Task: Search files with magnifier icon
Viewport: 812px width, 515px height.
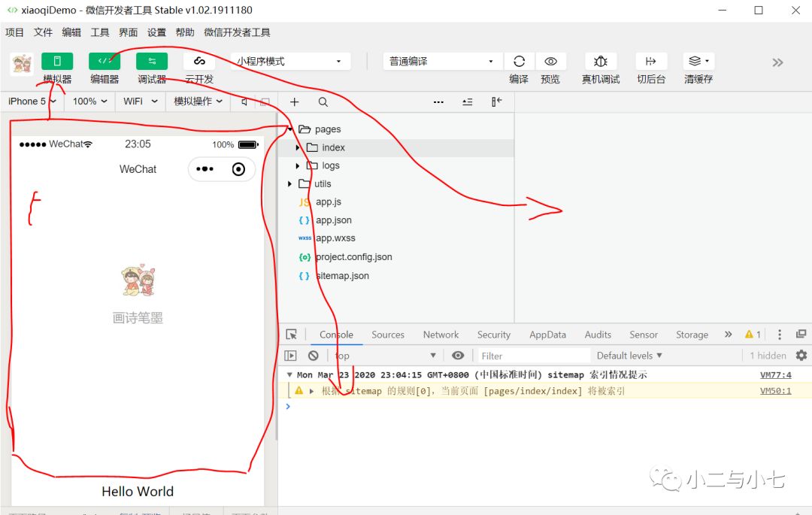Action: (x=323, y=102)
